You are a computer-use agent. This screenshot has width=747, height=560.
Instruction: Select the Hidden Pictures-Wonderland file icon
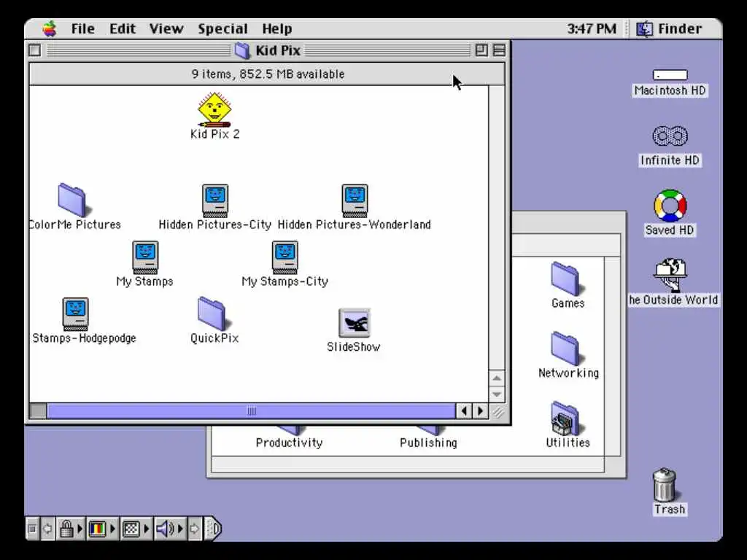(355, 201)
